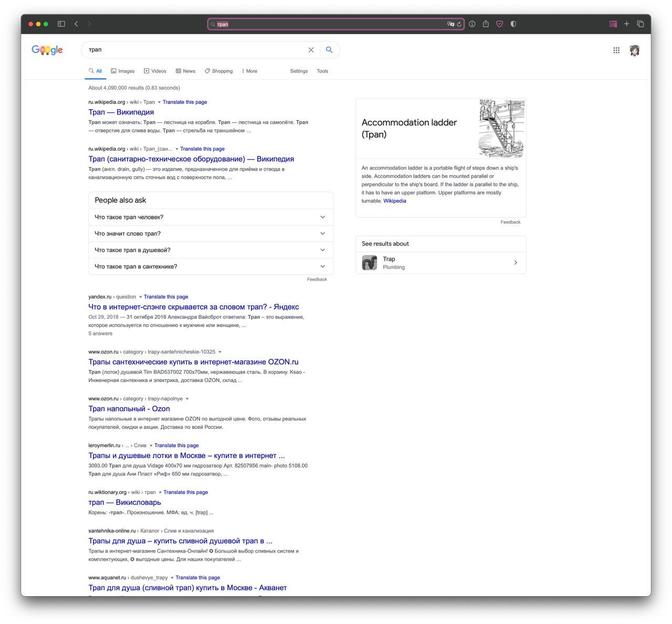The image size is (672, 624).
Task: Open dropdown arrow beside trapy-napolnye ozon URL
Action: [187, 399]
